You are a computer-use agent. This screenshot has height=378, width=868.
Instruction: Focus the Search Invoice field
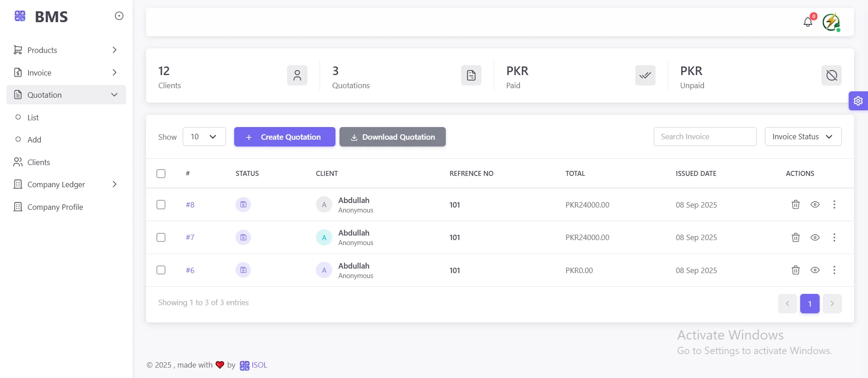click(x=704, y=137)
